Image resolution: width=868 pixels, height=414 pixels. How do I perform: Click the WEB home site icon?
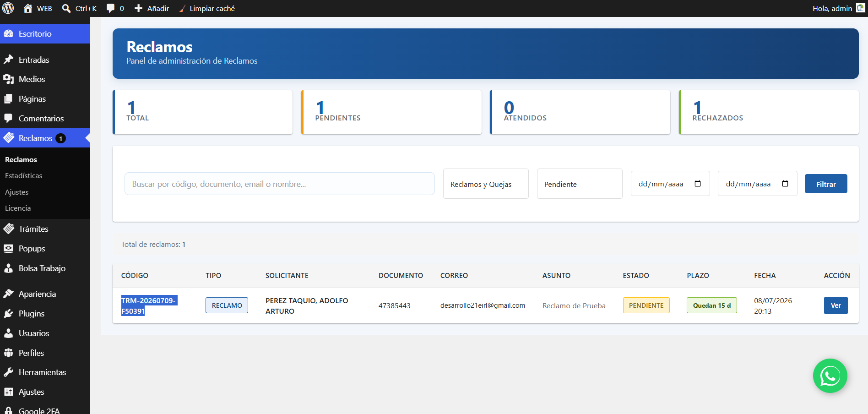tap(28, 8)
